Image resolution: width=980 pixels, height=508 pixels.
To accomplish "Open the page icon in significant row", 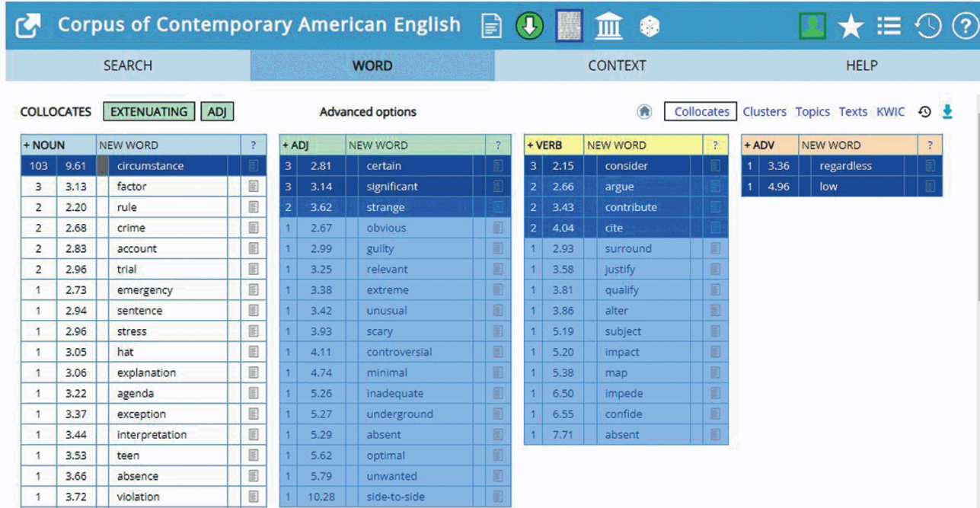I will (x=498, y=186).
